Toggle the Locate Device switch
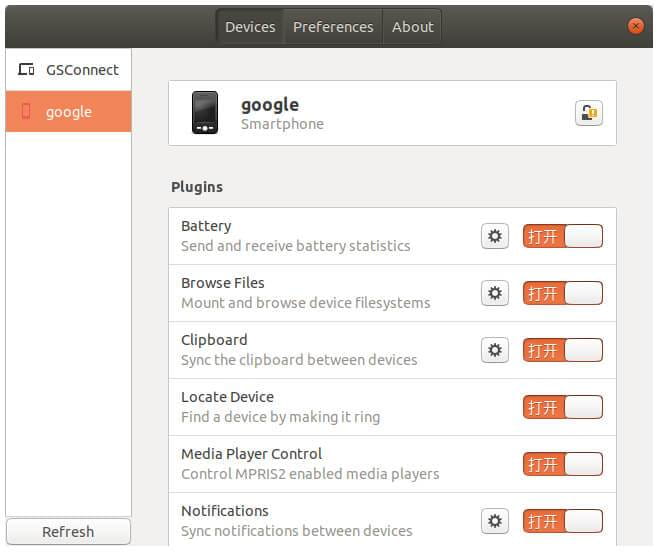This screenshot has height=555, width=662. [562, 407]
